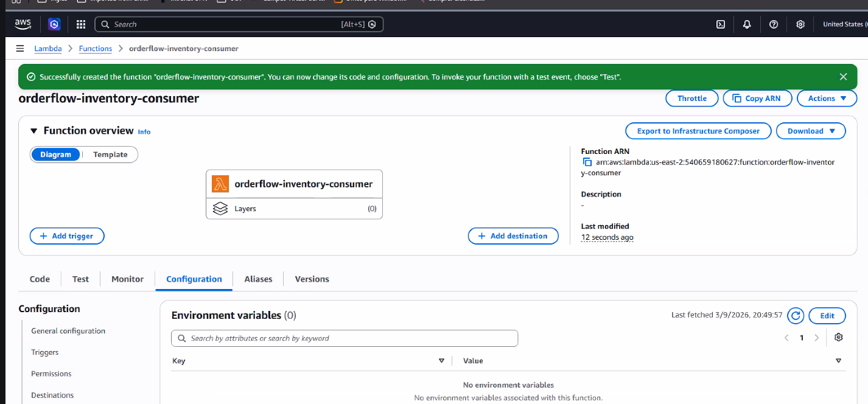The image size is (868, 404).
Task: Open the Lambda breadcrumb link
Action: [x=48, y=49]
